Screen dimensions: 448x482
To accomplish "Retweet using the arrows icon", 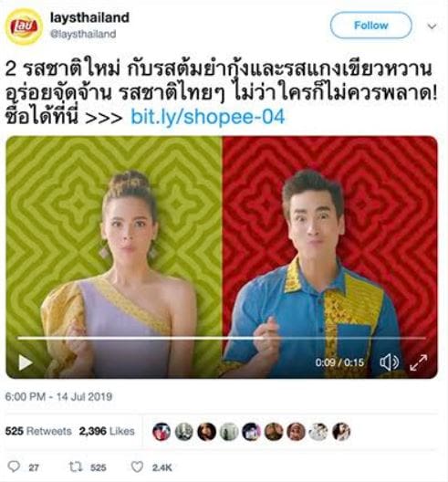I will 76,466.
